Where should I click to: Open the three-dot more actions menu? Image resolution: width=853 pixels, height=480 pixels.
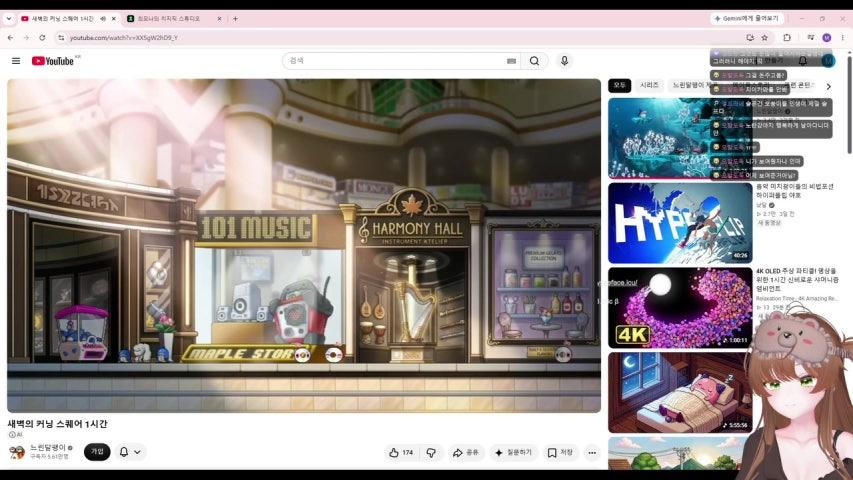click(x=592, y=452)
